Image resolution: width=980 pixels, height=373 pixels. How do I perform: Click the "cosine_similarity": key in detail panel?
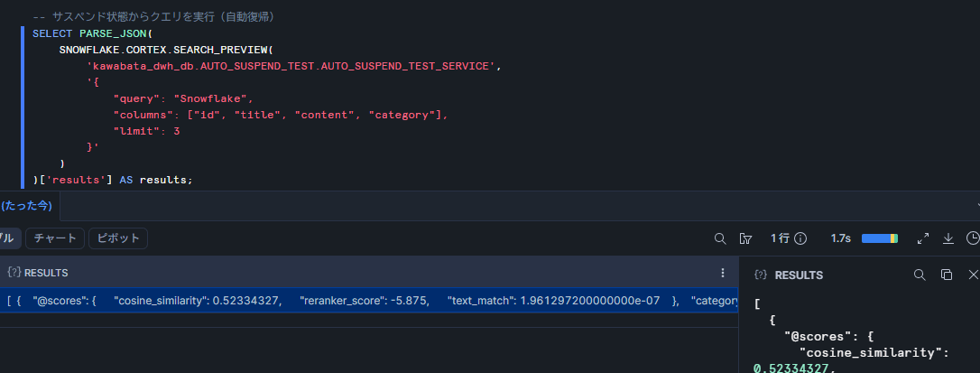[x=874, y=353]
